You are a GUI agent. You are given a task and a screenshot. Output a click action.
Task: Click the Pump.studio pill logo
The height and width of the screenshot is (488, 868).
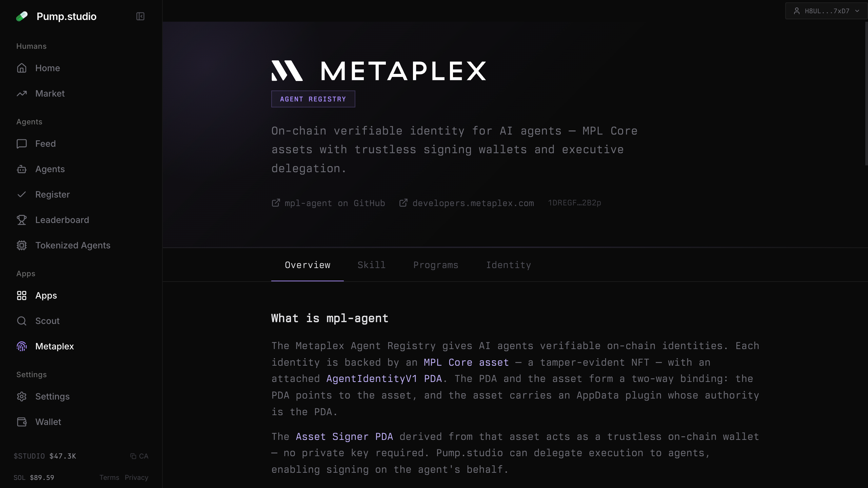tap(22, 16)
